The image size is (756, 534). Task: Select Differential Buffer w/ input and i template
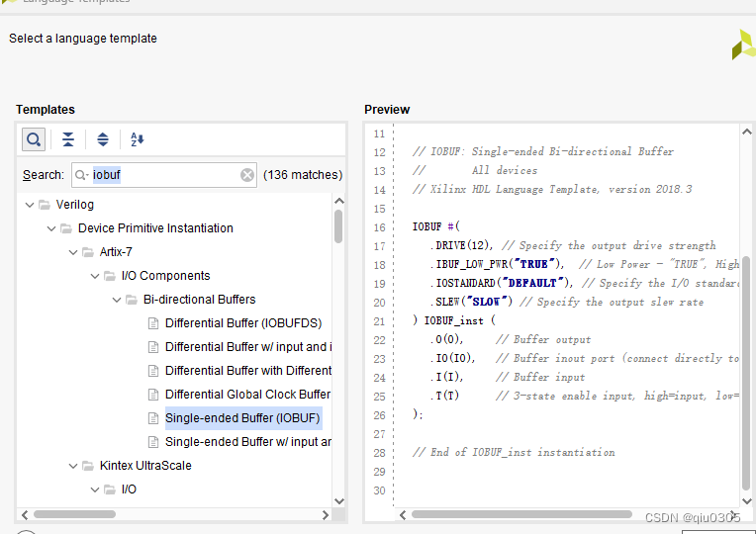tap(248, 347)
